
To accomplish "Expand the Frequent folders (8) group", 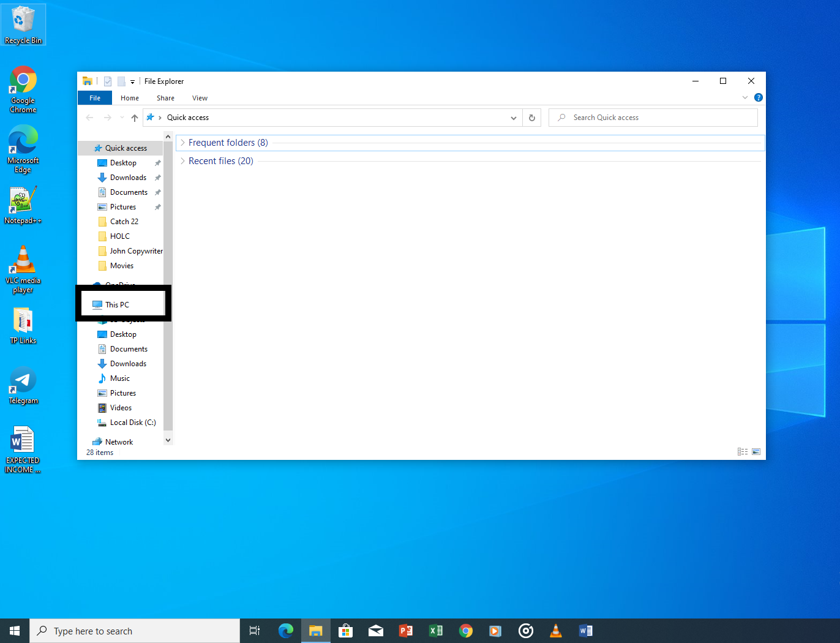I will point(182,143).
